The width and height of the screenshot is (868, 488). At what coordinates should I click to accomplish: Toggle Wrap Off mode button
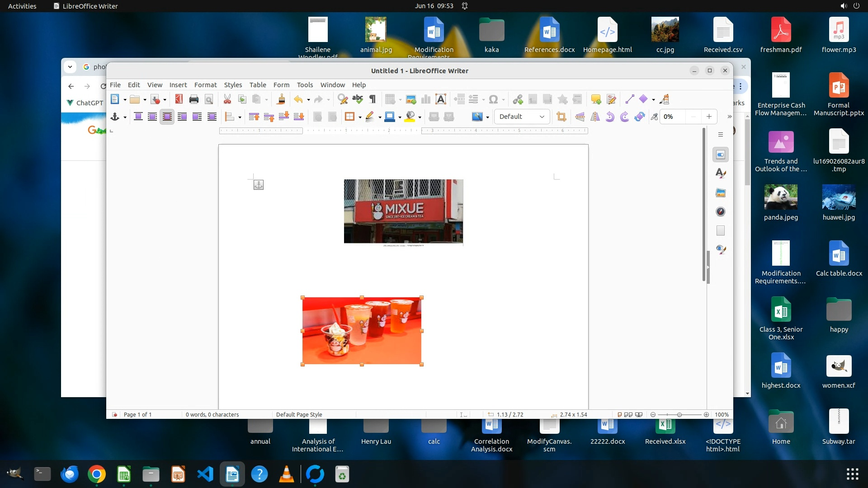138,117
